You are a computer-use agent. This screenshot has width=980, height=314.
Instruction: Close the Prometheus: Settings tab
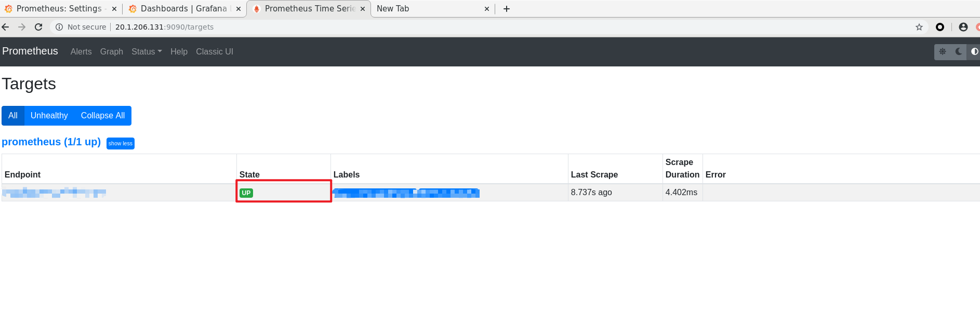pos(114,9)
